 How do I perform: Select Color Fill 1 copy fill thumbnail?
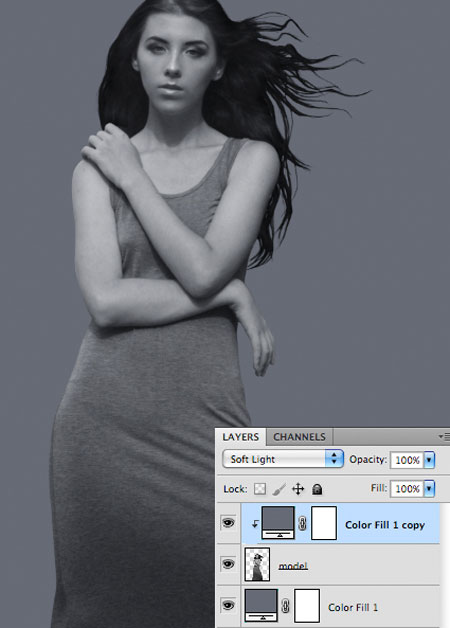click(278, 523)
